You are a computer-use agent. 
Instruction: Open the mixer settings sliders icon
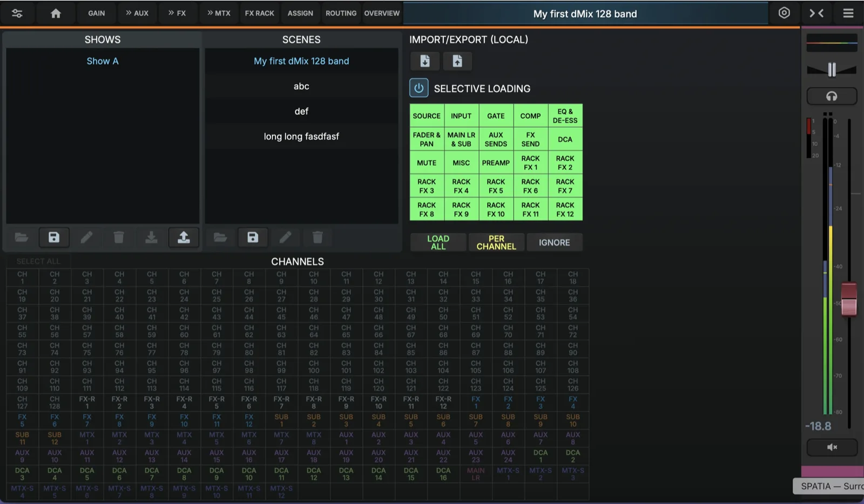point(17,13)
